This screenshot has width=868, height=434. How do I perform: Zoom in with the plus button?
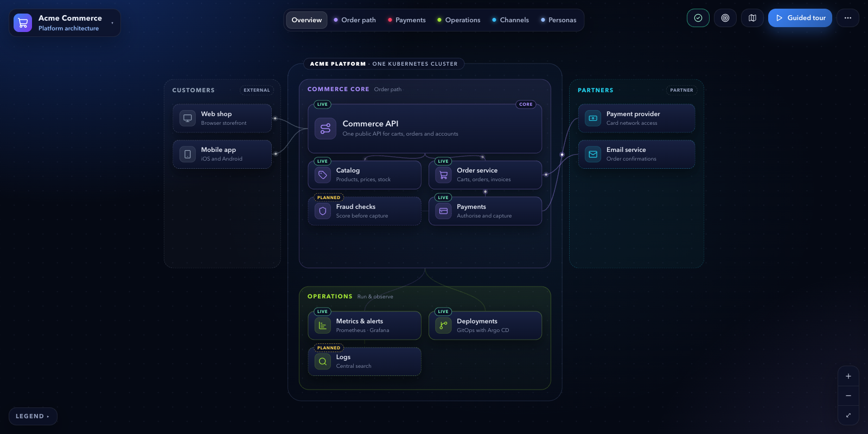click(848, 376)
